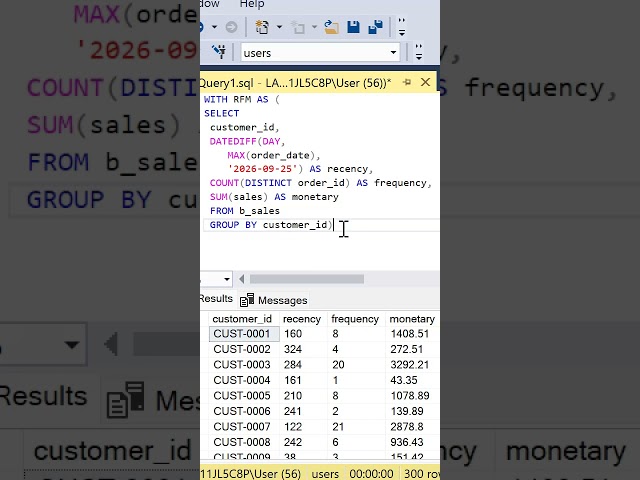Click the monetary value 139.89
The width and height of the screenshot is (640, 480).
406,411
